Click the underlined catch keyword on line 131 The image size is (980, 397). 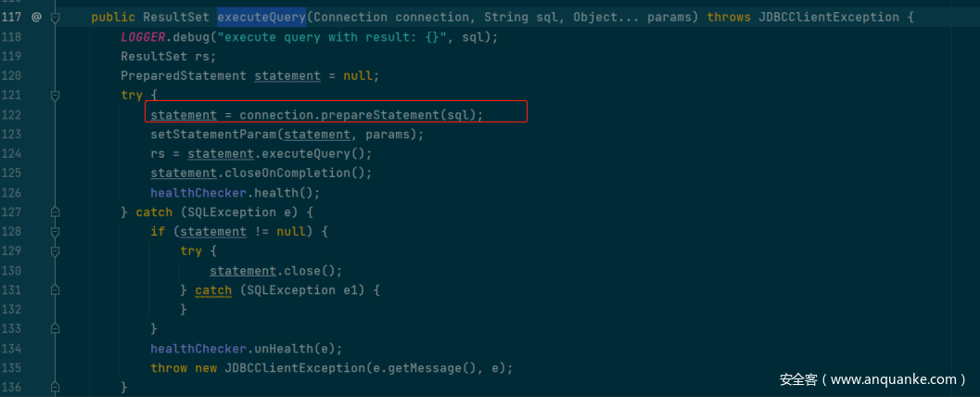click(213, 290)
